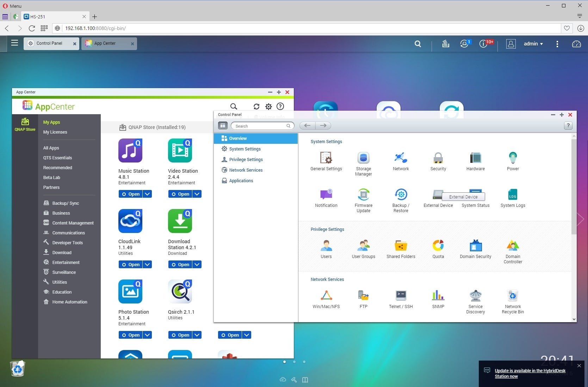Screen dimensions: 588x387
Task: Open FTP service settings
Action: tap(363, 296)
